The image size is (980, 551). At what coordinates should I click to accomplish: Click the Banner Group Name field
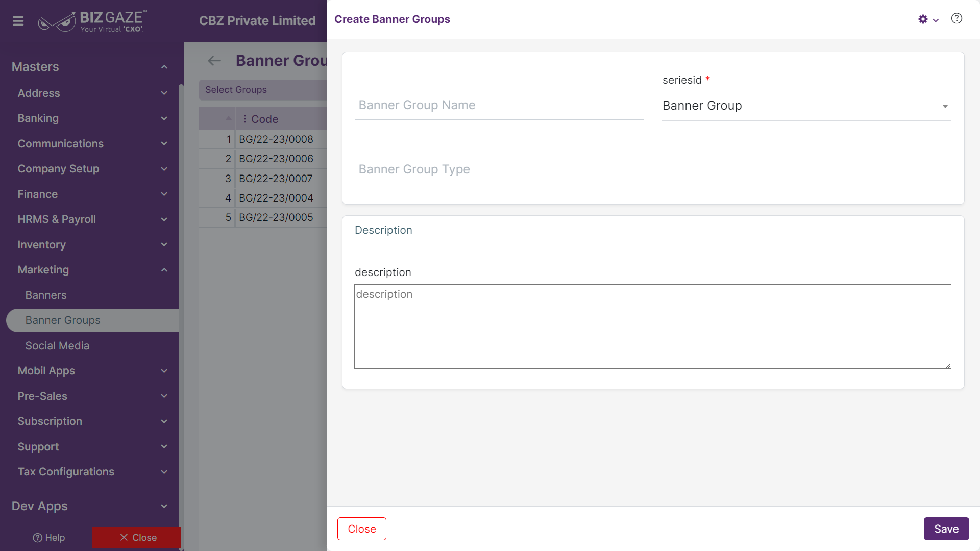[x=499, y=106]
